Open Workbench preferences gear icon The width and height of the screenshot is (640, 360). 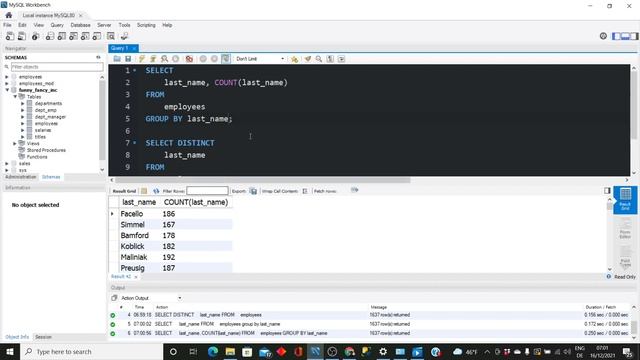(603, 36)
